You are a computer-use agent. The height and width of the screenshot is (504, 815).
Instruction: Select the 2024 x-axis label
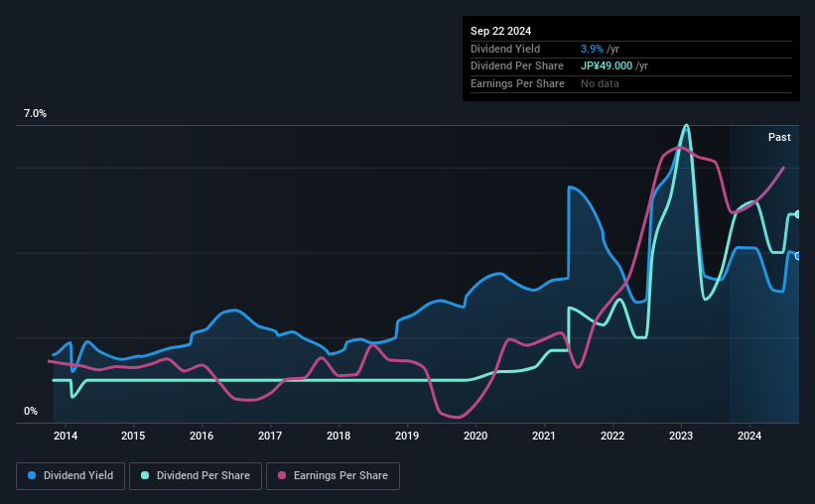click(749, 436)
